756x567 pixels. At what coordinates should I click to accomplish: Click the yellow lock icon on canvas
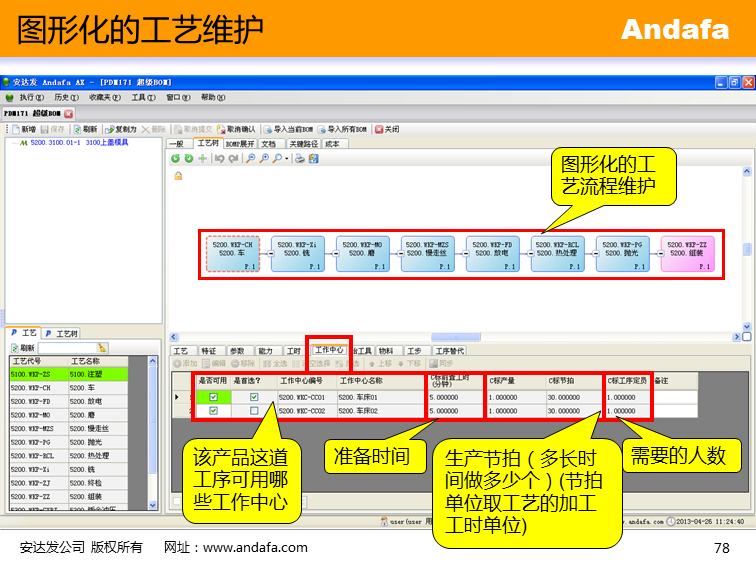[178, 176]
